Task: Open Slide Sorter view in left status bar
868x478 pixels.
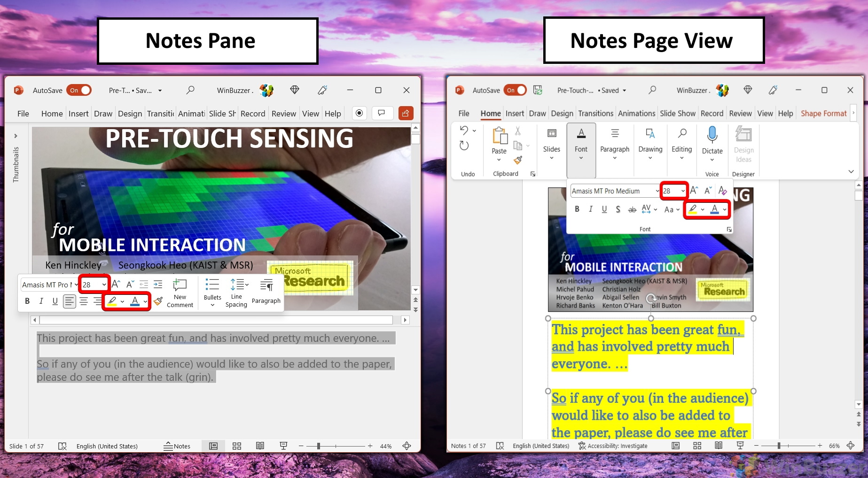Action: pyautogui.click(x=237, y=446)
